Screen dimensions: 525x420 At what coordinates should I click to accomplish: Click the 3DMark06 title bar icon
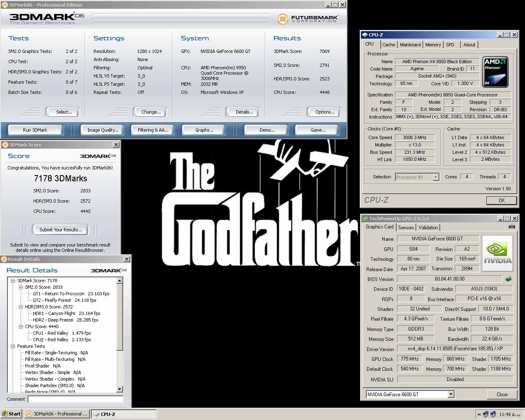[5, 5]
